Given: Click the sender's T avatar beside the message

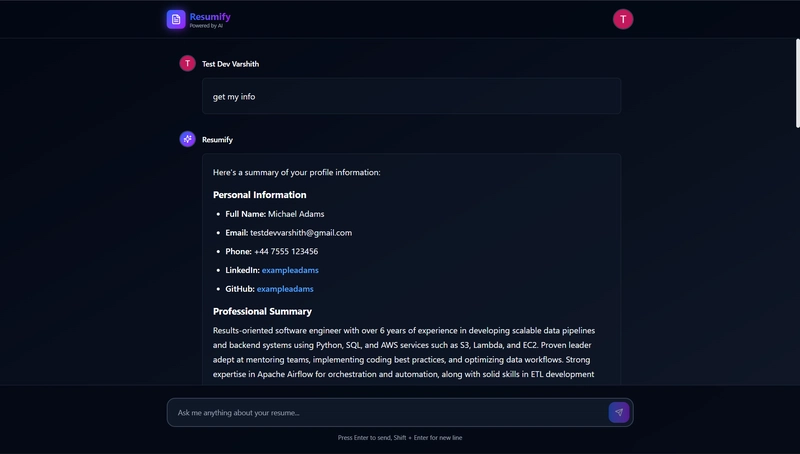Looking at the screenshot, I should [187, 63].
